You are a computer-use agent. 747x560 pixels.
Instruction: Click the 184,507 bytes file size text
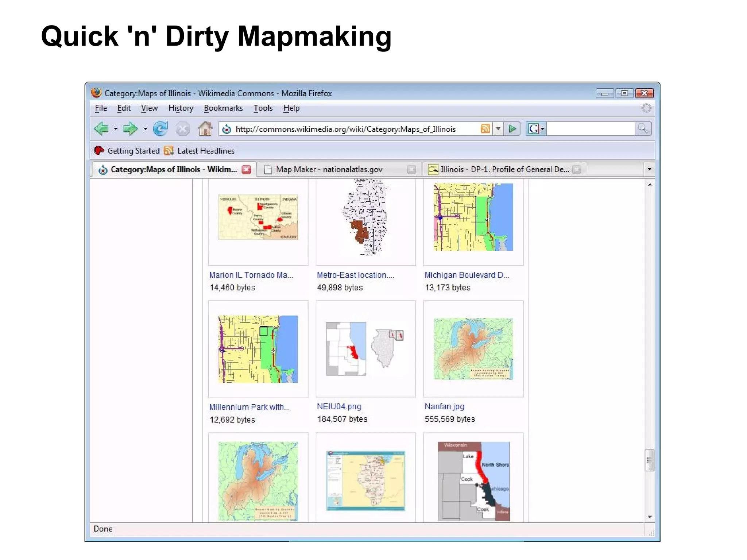[x=342, y=419]
